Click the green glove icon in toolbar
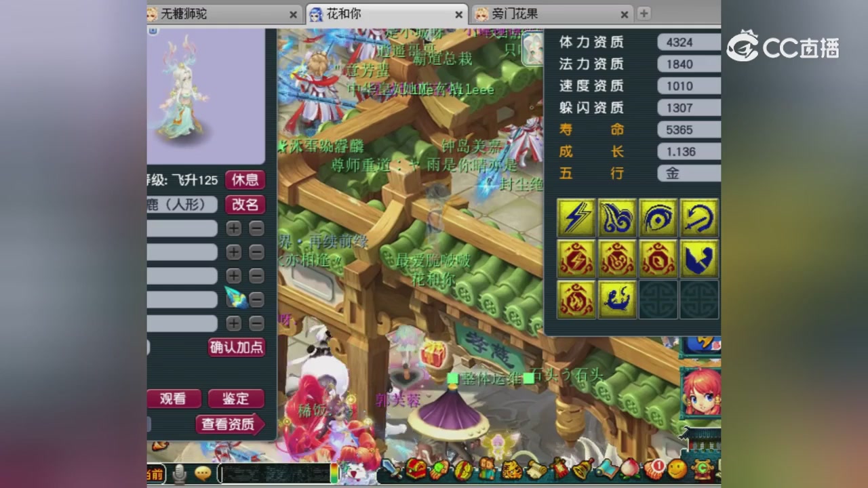 click(x=439, y=469)
